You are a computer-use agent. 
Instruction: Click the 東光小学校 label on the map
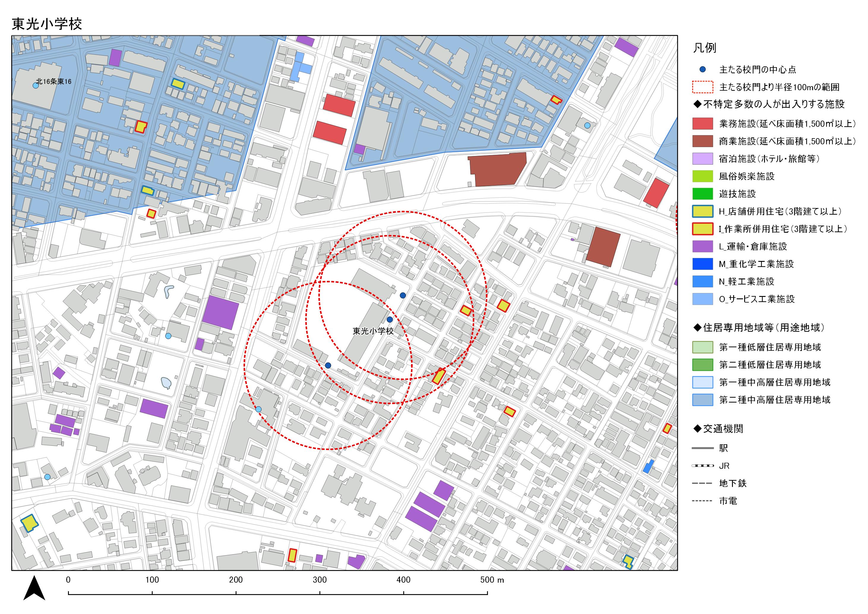373,331
